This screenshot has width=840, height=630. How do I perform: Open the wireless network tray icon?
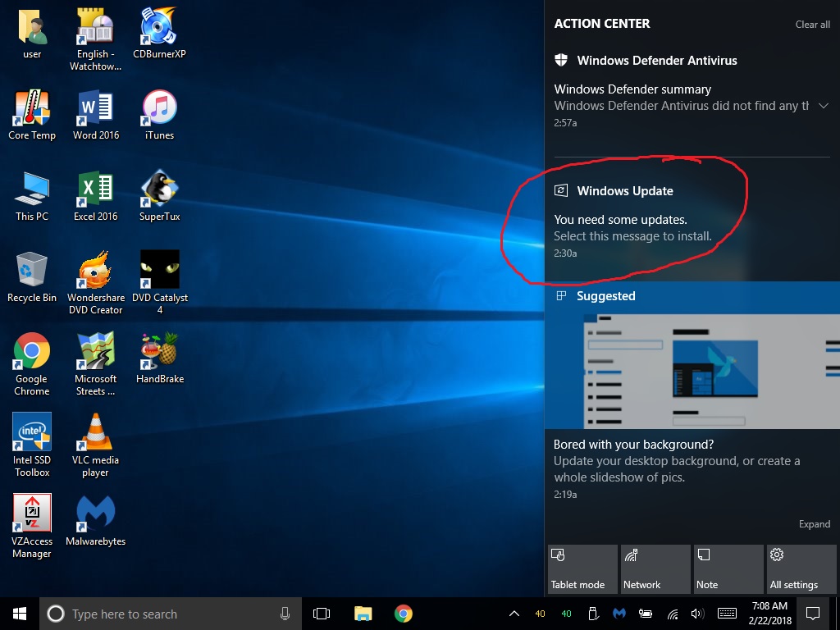[673, 614]
